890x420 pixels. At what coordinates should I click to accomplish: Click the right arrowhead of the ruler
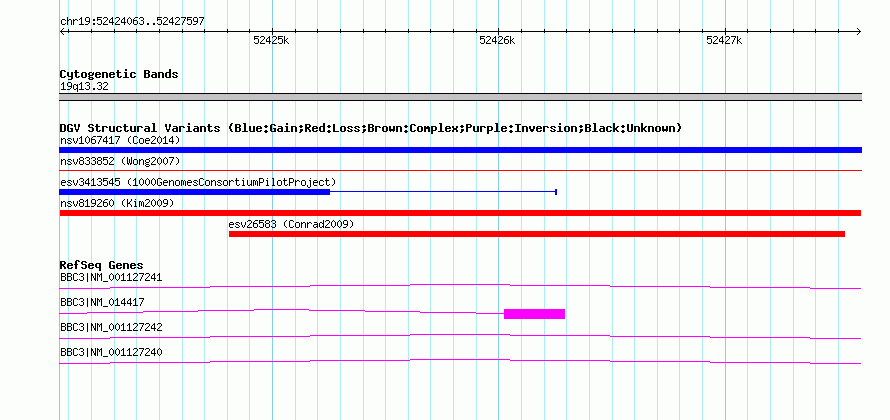tap(858, 31)
